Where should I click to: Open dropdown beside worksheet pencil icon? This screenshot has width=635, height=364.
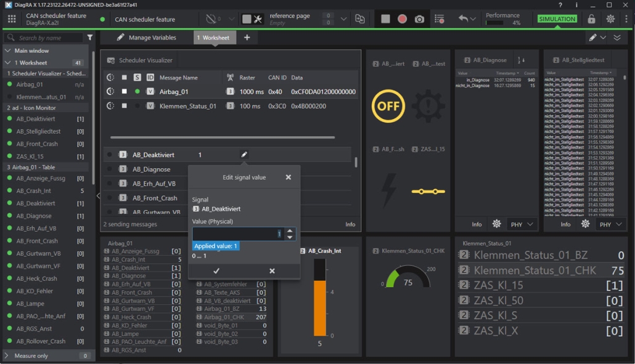pos(603,38)
